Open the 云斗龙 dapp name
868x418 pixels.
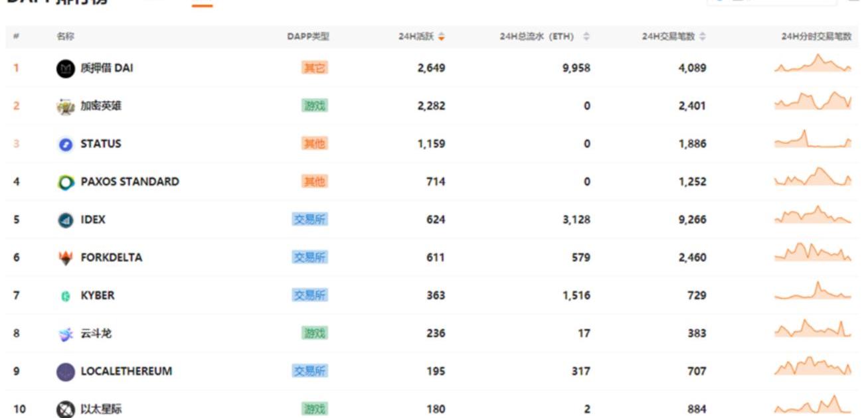pos(96,333)
